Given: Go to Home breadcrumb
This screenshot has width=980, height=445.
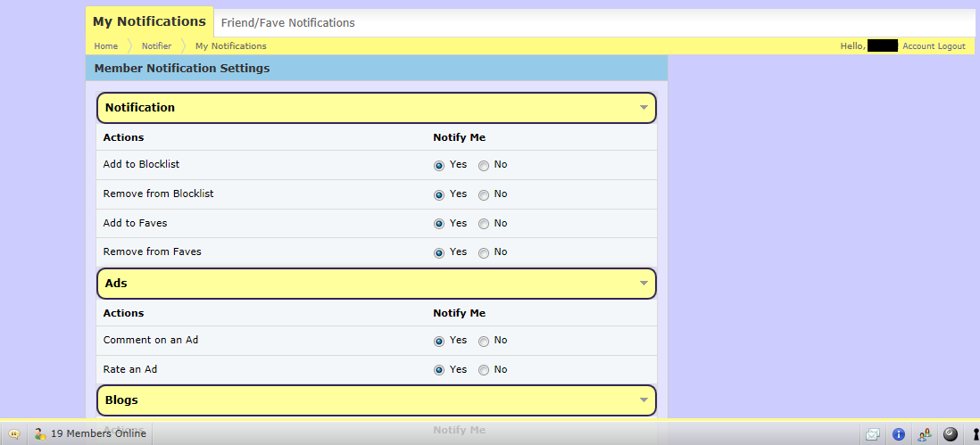Looking at the screenshot, I should point(105,46).
